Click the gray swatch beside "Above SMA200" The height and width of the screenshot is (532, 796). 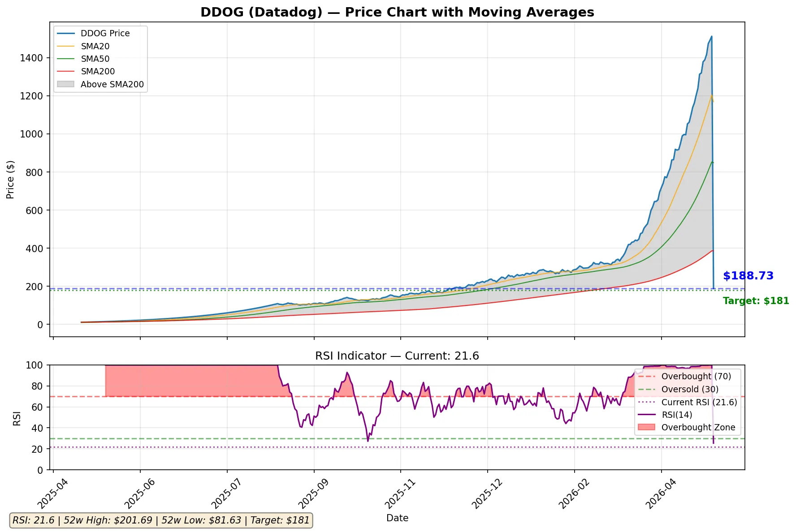tap(65, 84)
